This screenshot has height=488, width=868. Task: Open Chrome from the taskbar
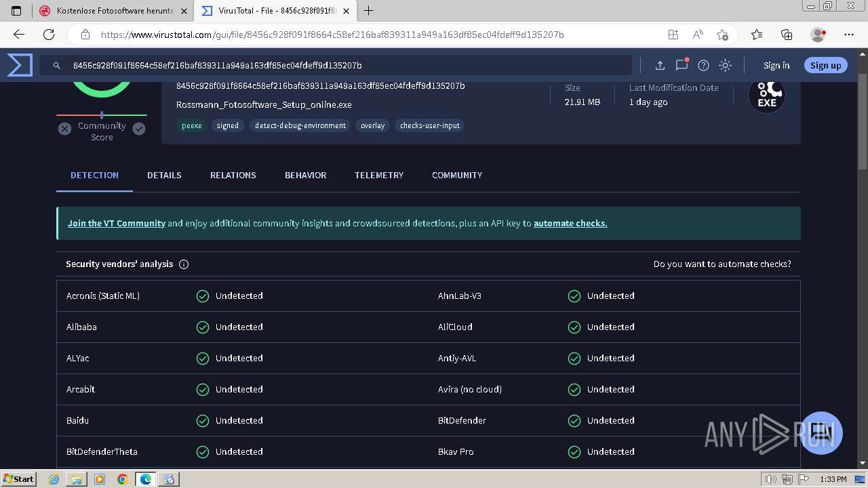122,479
